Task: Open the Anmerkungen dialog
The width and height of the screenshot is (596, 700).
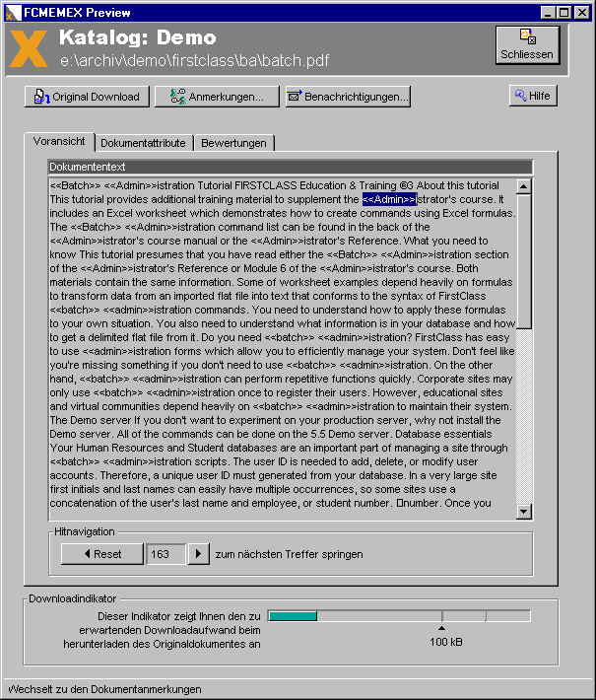Action: point(217,97)
